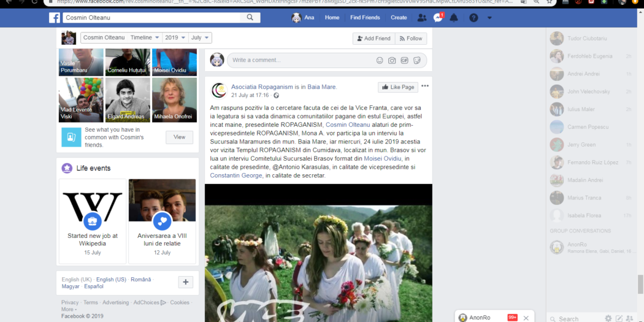Toggle Like Page for Asociatia Ropaganism

(397, 87)
